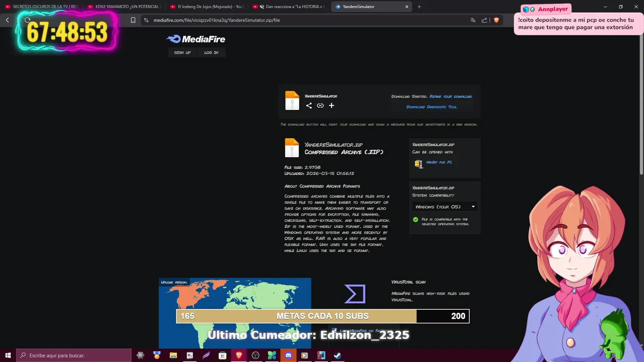Viewport: 644px width, 362px height.
Task: Click the browser back arrow
Action: (x=8, y=20)
